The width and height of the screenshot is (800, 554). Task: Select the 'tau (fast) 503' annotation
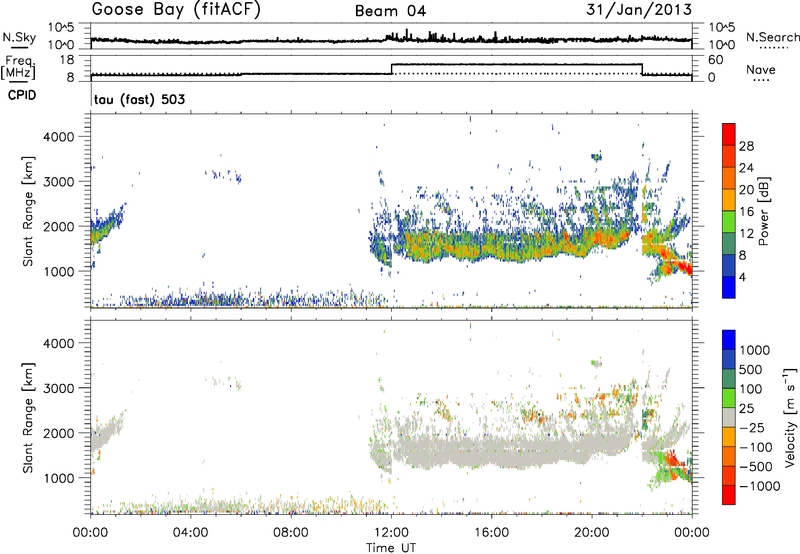pos(139,99)
